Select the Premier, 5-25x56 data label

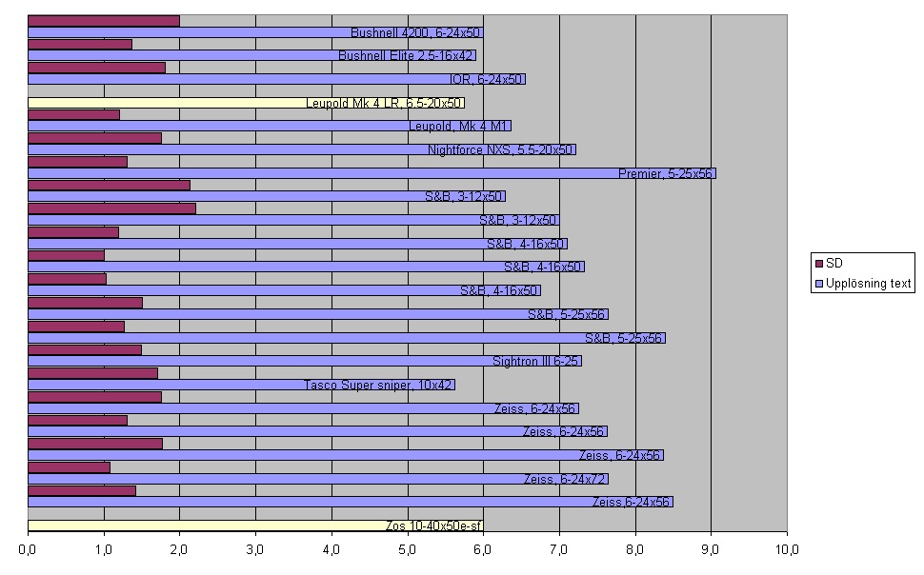pos(666,173)
